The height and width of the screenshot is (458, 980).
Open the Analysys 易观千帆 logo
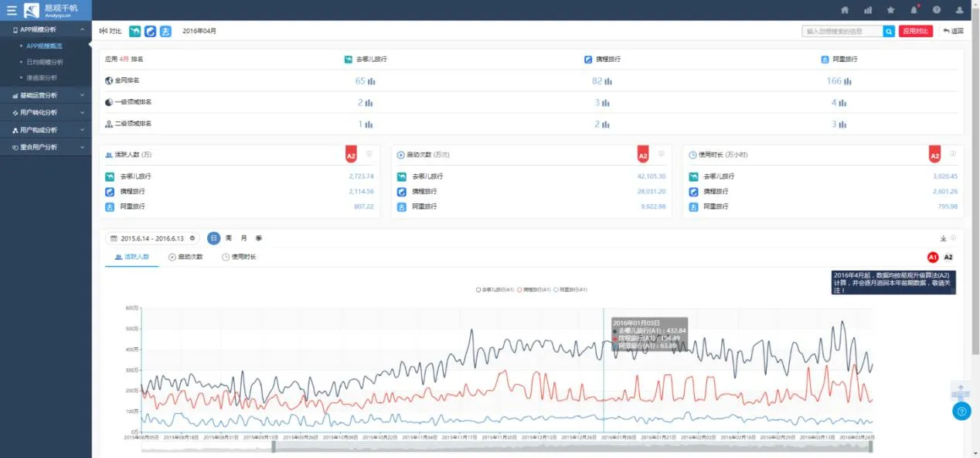coord(51,10)
